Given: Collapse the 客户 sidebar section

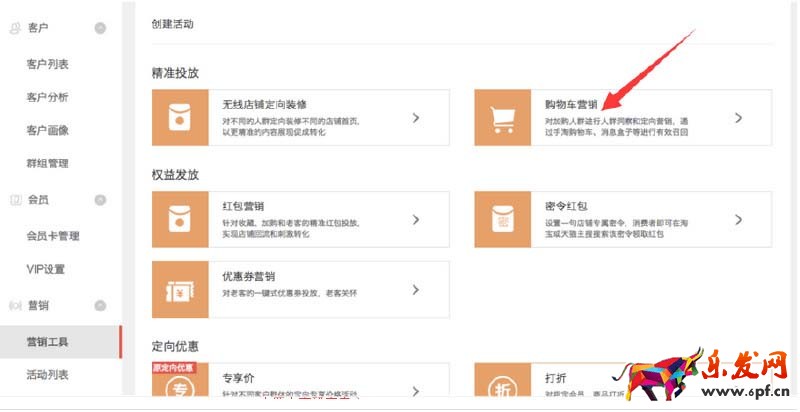Looking at the screenshot, I should [x=100, y=28].
